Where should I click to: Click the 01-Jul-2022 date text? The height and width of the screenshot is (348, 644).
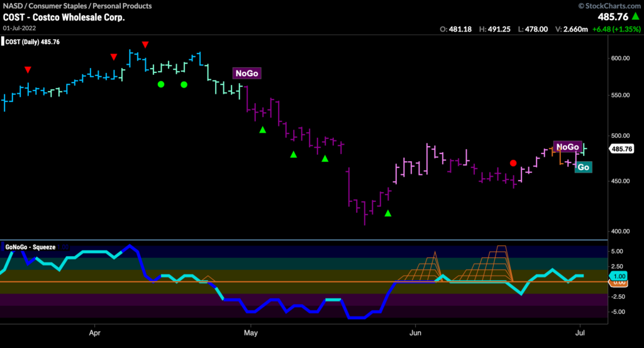19,28
